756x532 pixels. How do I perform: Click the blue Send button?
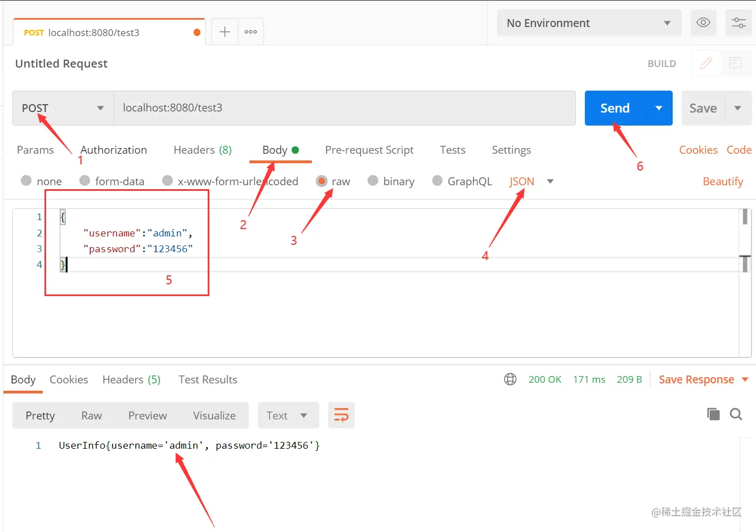pos(615,108)
